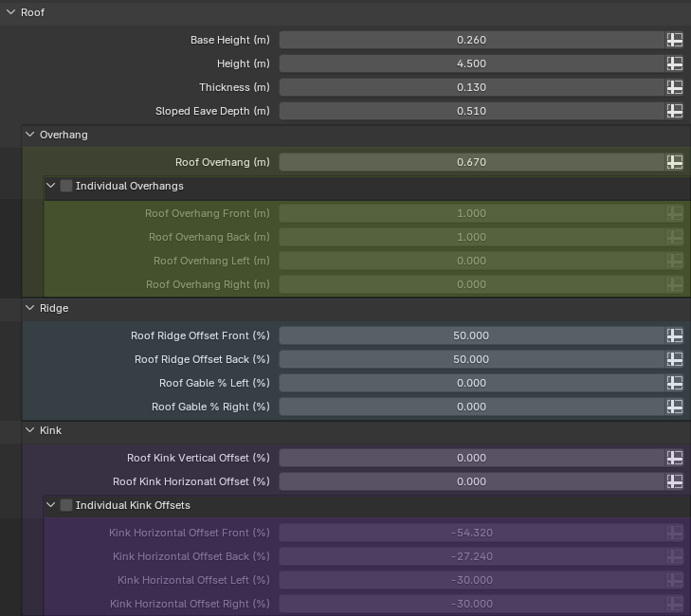This screenshot has height=616, width=691.
Task: Click the "Roof Ridge Offset Front (%)" label
Action: [x=200, y=335]
